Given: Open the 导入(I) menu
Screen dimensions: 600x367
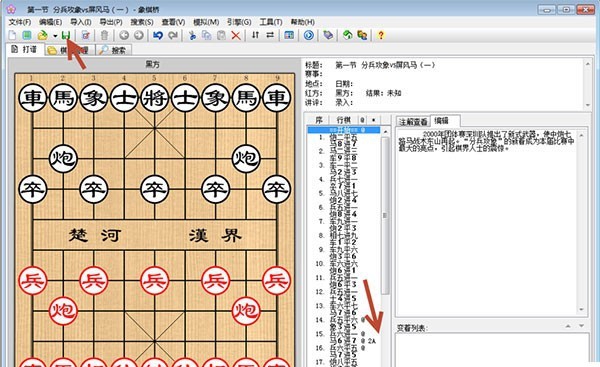Looking at the screenshot, I should [81, 22].
